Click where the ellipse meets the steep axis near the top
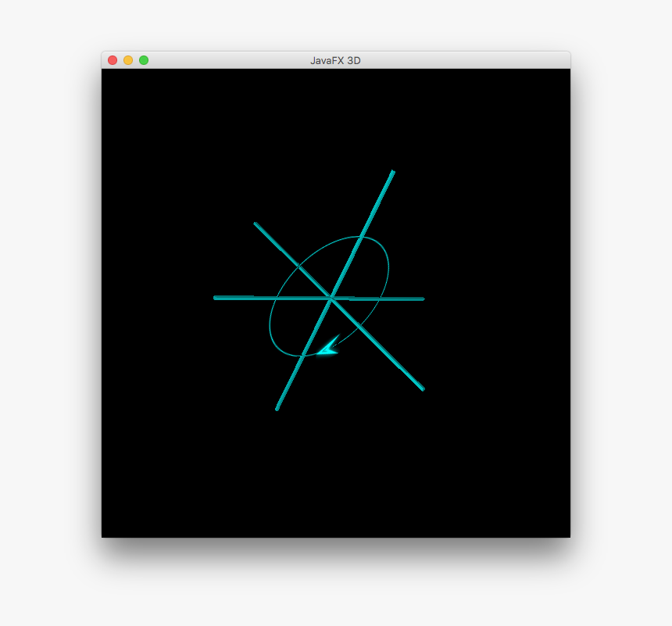The image size is (672, 626). 360,237
